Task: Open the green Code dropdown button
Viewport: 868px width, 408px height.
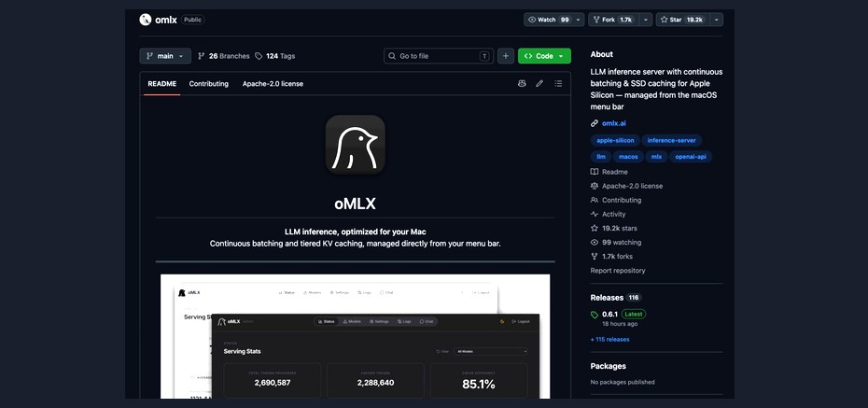Action: pyautogui.click(x=544, y=56)
